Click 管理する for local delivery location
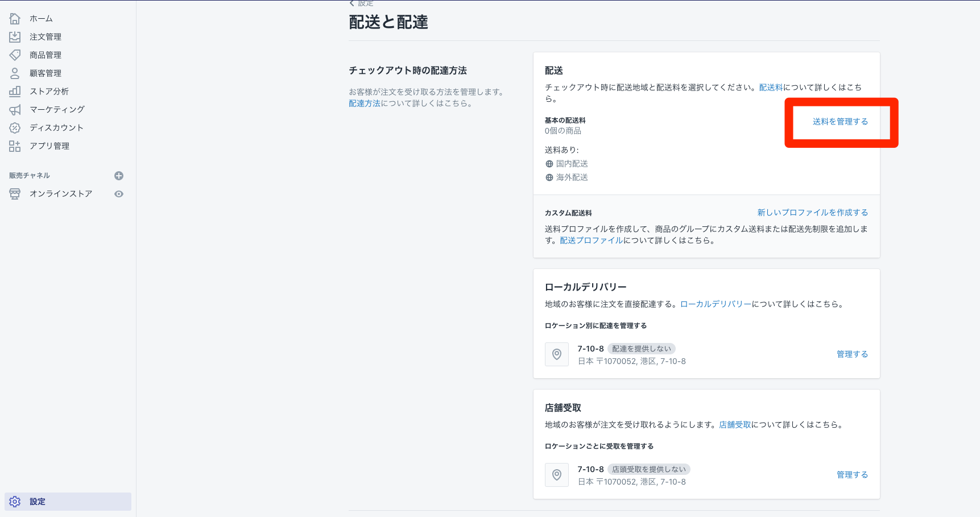980x517 pixels. (852, 354)
